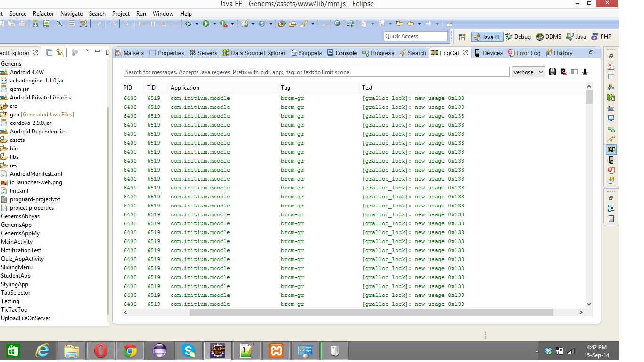This screenshot has width=644, height=362.
Task: Toggle the saved filters pane in LogCat
Action: coord(575,72)
